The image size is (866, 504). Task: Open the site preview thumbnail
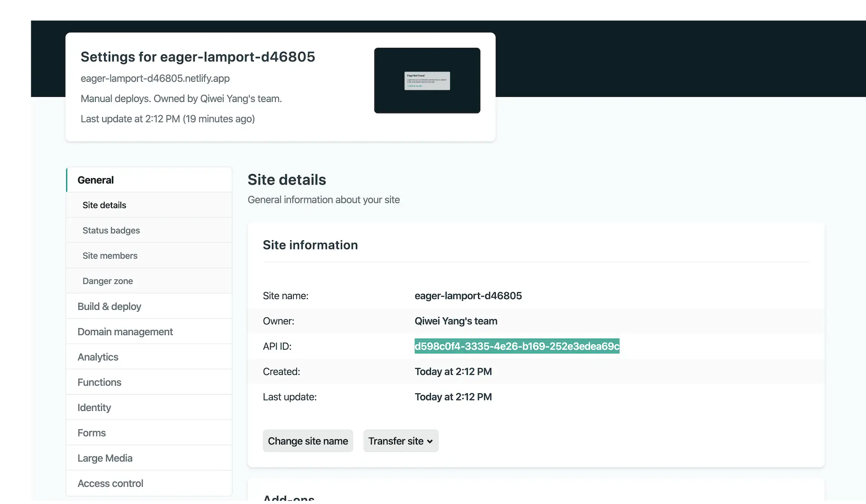coord(427,80)
